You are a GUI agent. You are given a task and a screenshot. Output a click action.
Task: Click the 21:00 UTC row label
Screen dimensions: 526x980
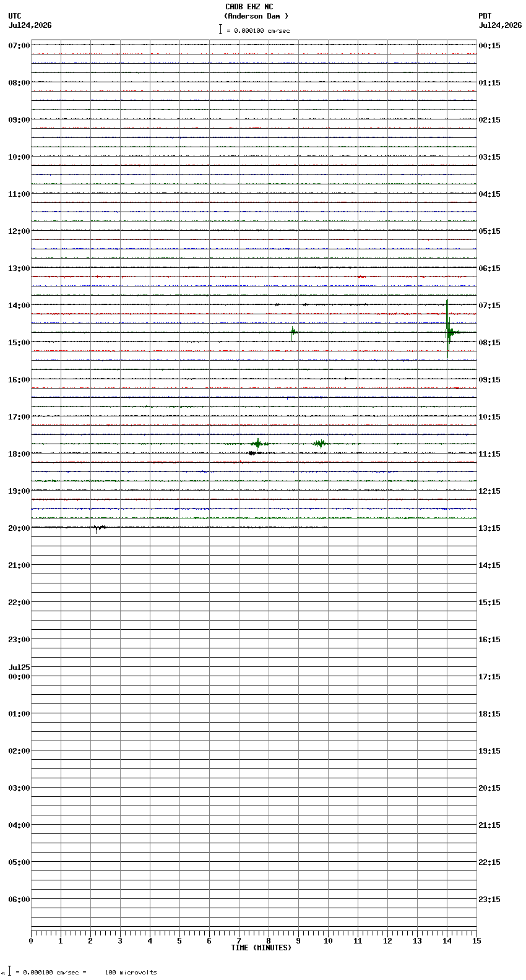tap(19, 565)
